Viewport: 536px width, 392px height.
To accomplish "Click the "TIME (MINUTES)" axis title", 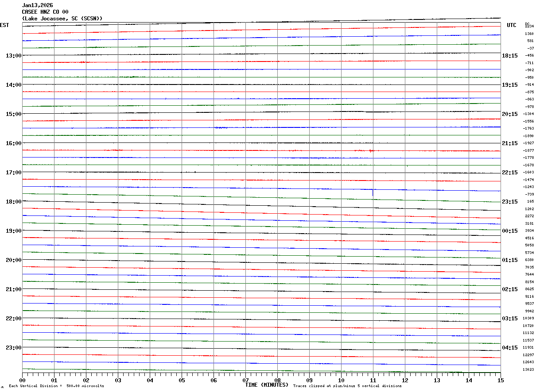I will [267, 385].
